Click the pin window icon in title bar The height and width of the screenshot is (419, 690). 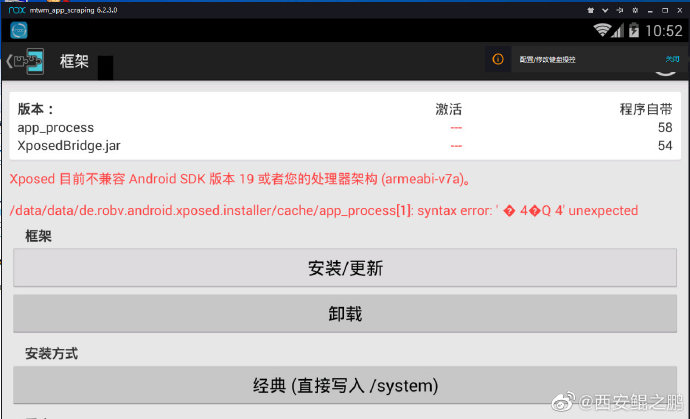[x=620, y=10]
